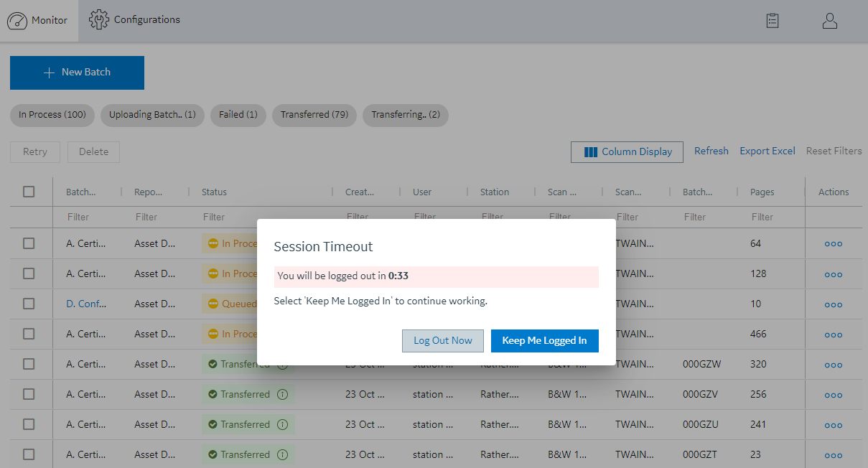This screenshot has width=868, height=468.
Task: Click the 000GZW batch number cell
Action: [702, 364]
